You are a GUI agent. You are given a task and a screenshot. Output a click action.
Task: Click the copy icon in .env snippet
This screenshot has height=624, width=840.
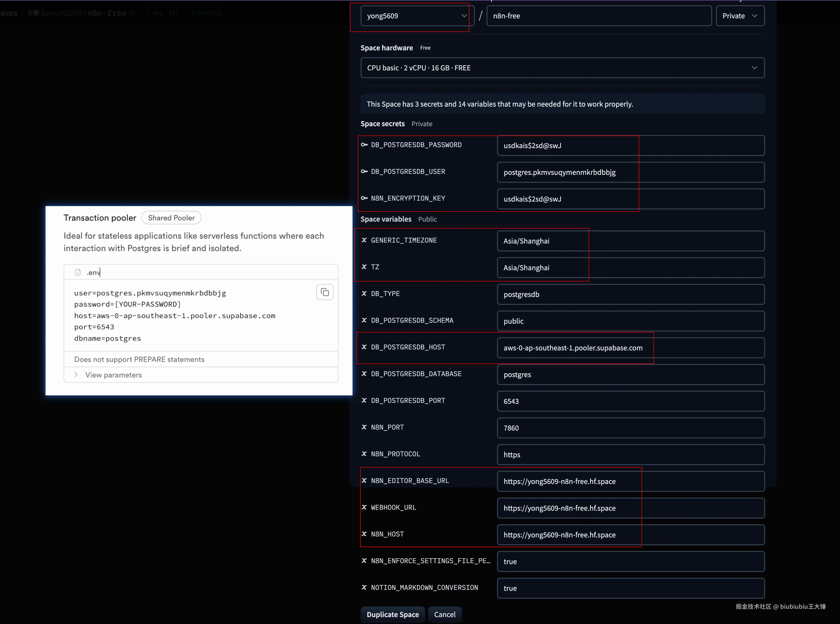coord(324,292)
